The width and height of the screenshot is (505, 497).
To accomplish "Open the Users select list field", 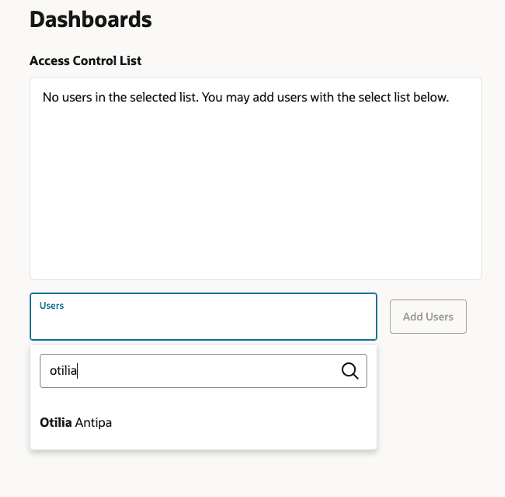I will [203, 316].
